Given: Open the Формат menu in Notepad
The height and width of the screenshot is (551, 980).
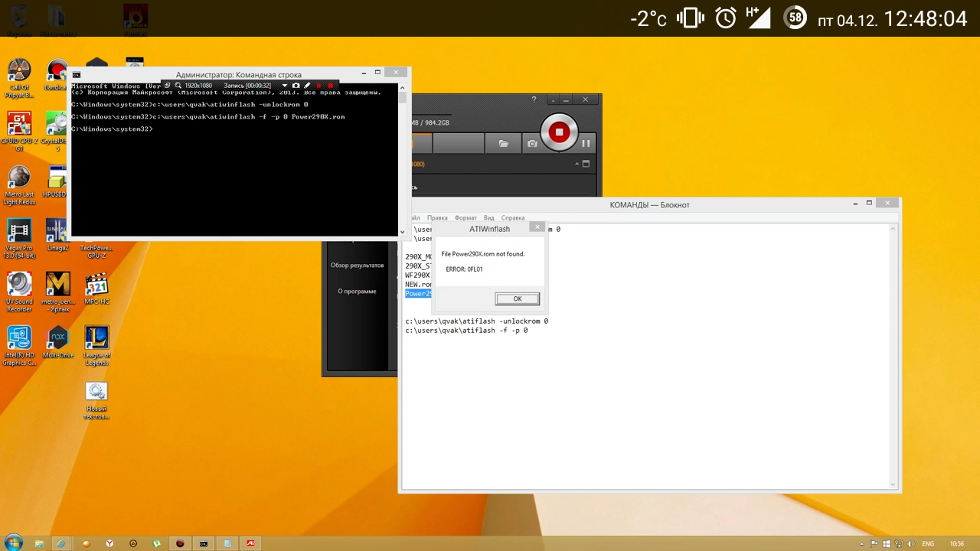Looking at the screenshot, I should point(465,218).
